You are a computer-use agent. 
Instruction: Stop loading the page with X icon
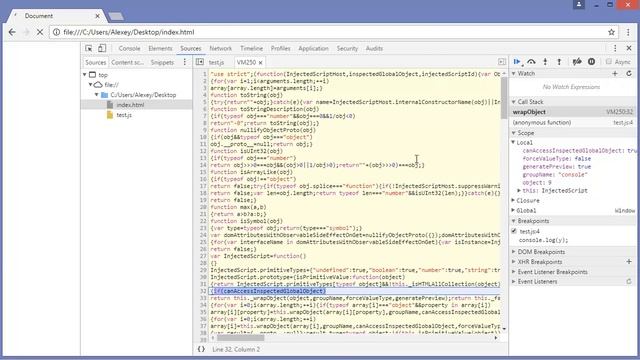pos(40,32)
